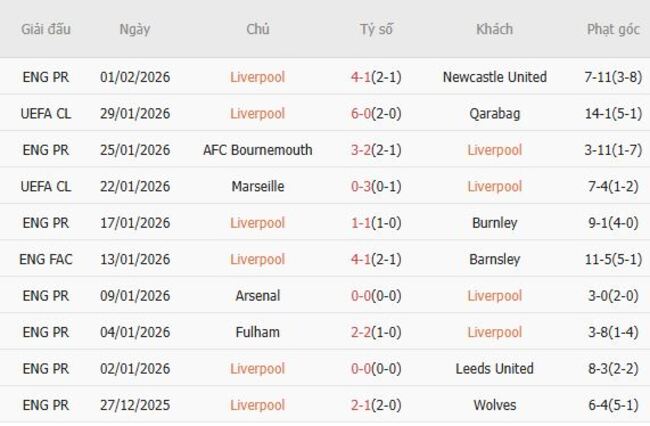Open Newcastle United team link
The width and height of the screenshot is (650, 426).
click(x=494, y=77)
